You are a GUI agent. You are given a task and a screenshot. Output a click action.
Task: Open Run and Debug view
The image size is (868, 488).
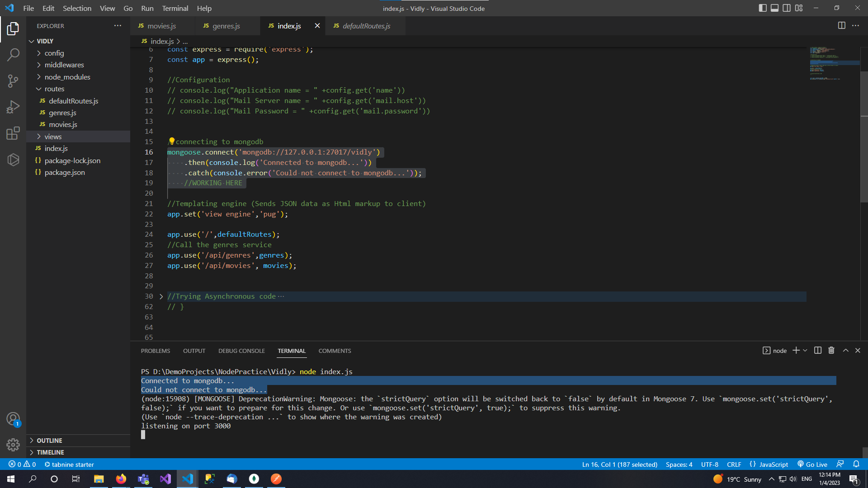[x=13, y=107]
